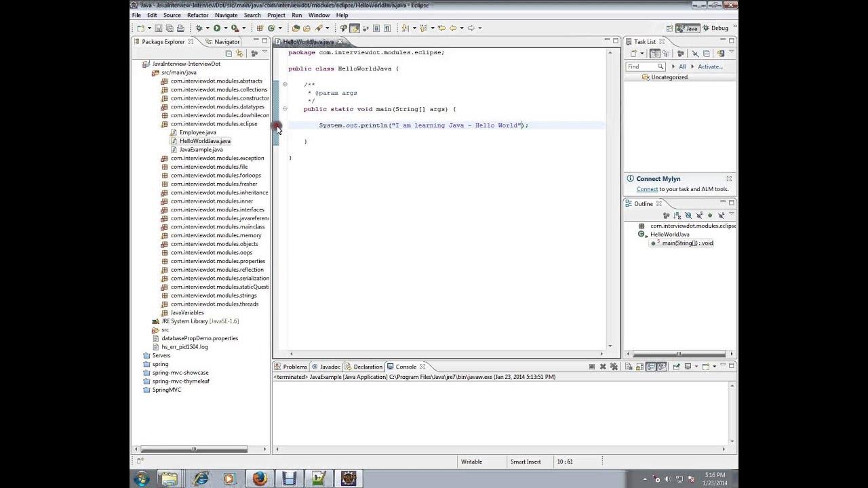The image size is (868, 488).
Task: Click the Windows Start button
Action: tap(142, 479)
